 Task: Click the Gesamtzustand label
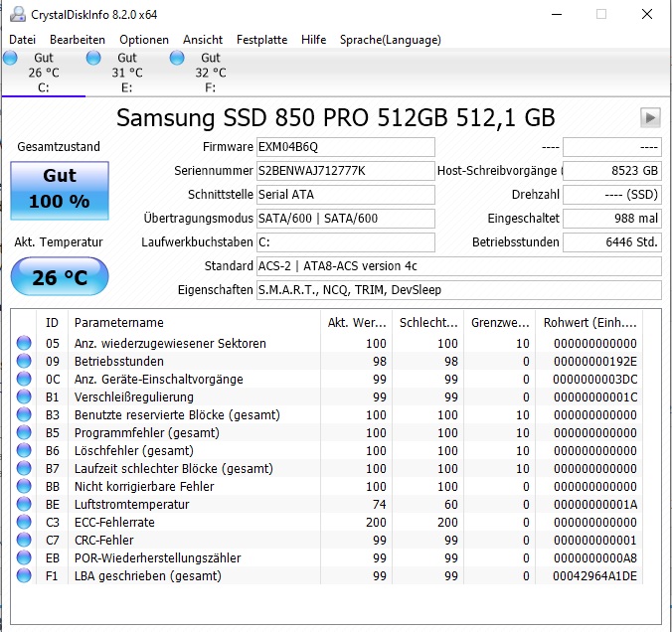pos(59,146)
